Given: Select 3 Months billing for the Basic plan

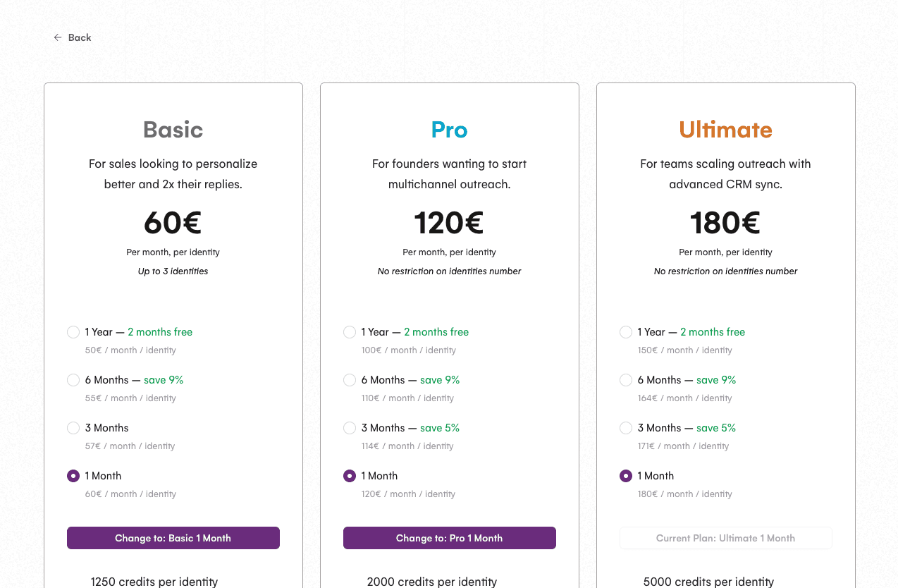Looking at the screenshot, I should [73, 428].
